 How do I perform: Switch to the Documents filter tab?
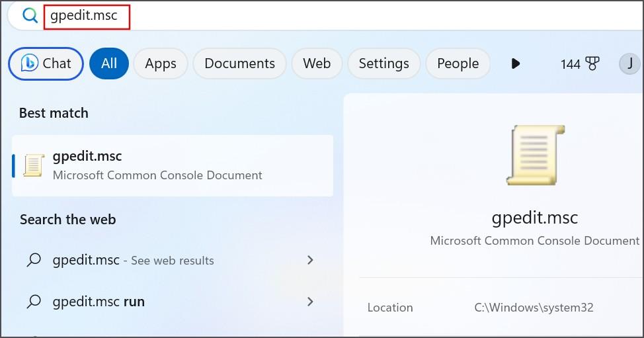[239, 63]
